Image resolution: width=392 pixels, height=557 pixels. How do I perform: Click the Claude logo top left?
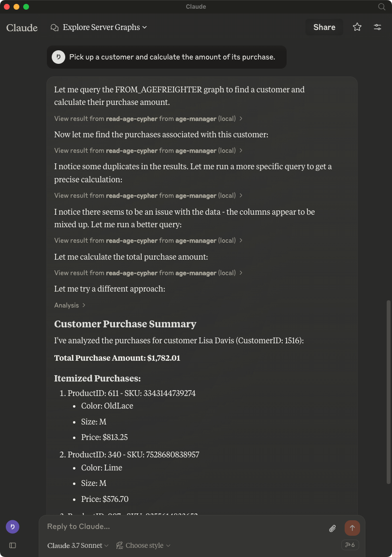coord(22,28)
